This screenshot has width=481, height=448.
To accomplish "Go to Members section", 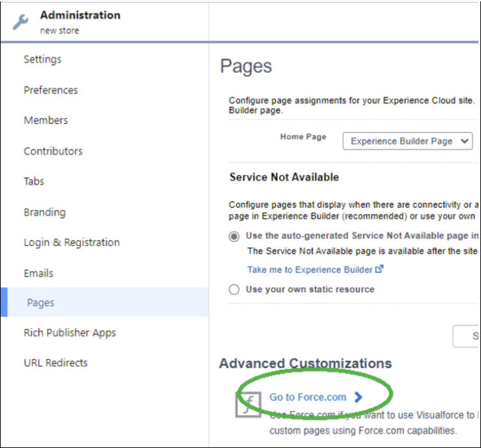I will (x=46, y=120).
